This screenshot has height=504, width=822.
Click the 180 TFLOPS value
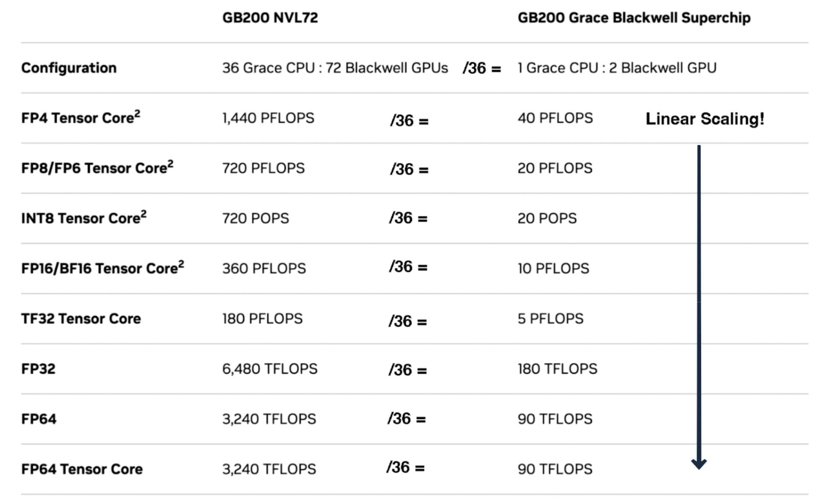coord(557,369)
